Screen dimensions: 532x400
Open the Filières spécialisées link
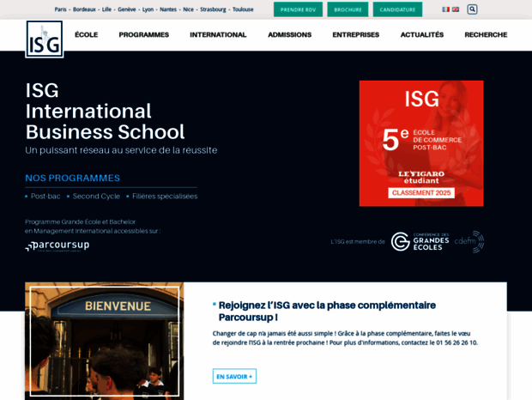tap(165, 196)
